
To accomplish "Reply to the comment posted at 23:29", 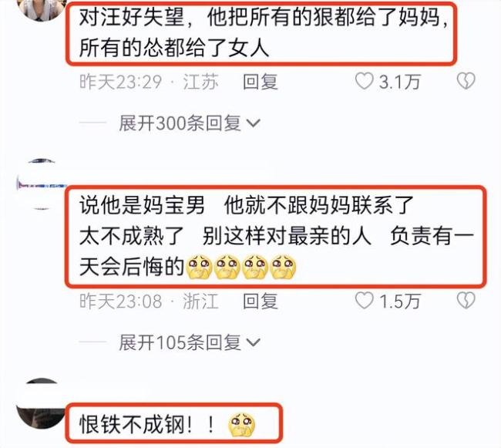I will 260,82.
